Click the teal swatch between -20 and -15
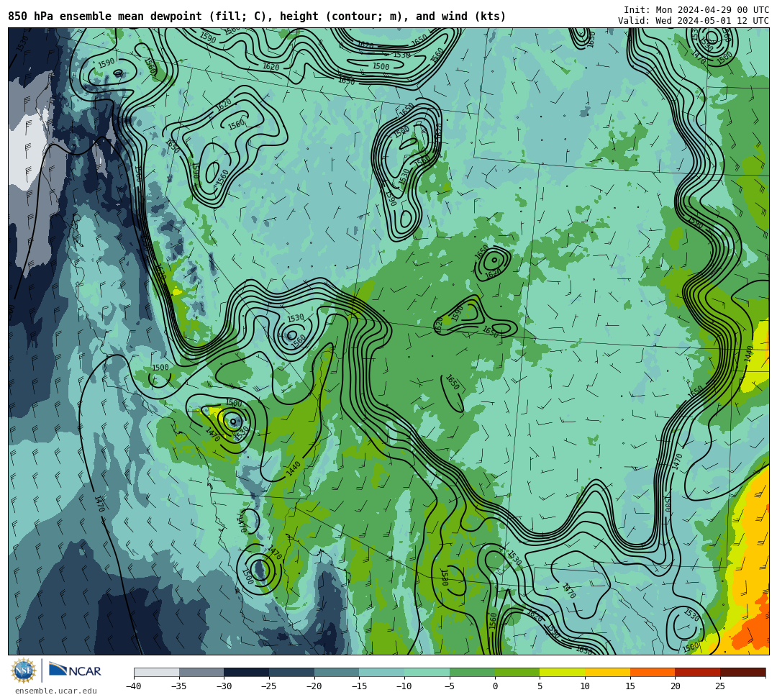Viewport: 777px width, 700px height. (x=337, y=672)
